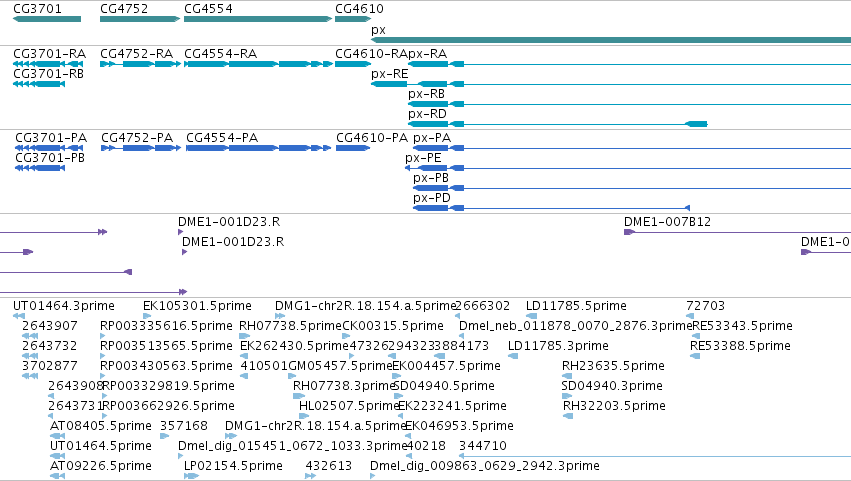Click the 3702877 feature label
The height and width of the screenshot is (481, 851).
click(x=50, y=366)
